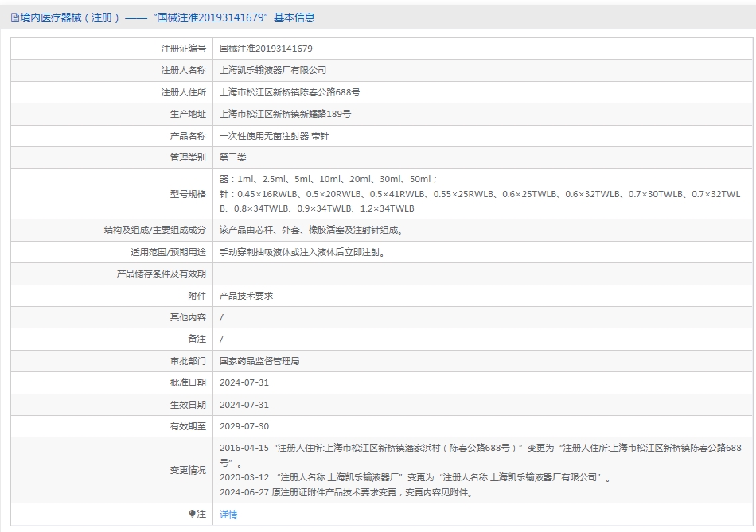Click the bulb icon beside 注
This screenshot has width=756, height=532.
[193, 514]
